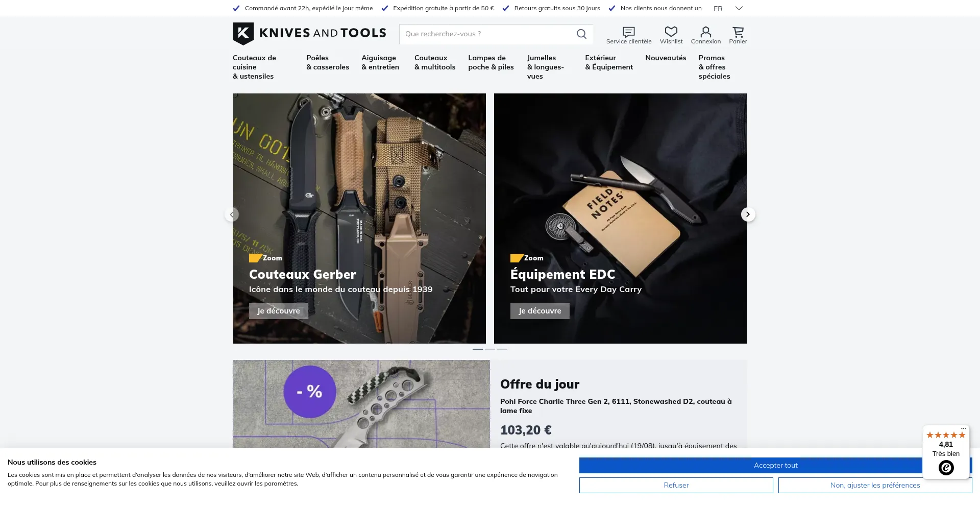Open Couteaux & multitools menu

(x=435, y=62)
